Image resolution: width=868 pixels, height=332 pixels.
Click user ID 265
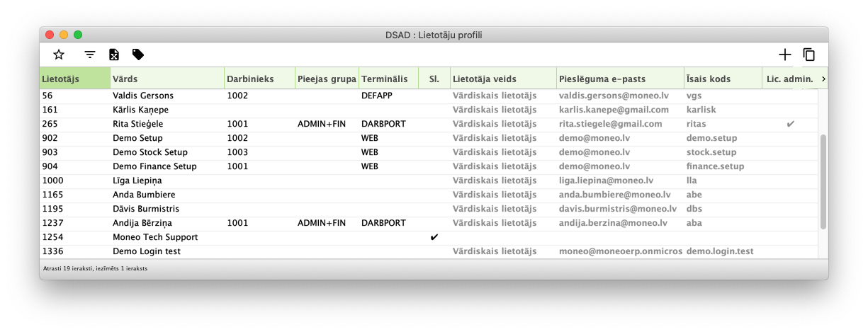point(50,124)
